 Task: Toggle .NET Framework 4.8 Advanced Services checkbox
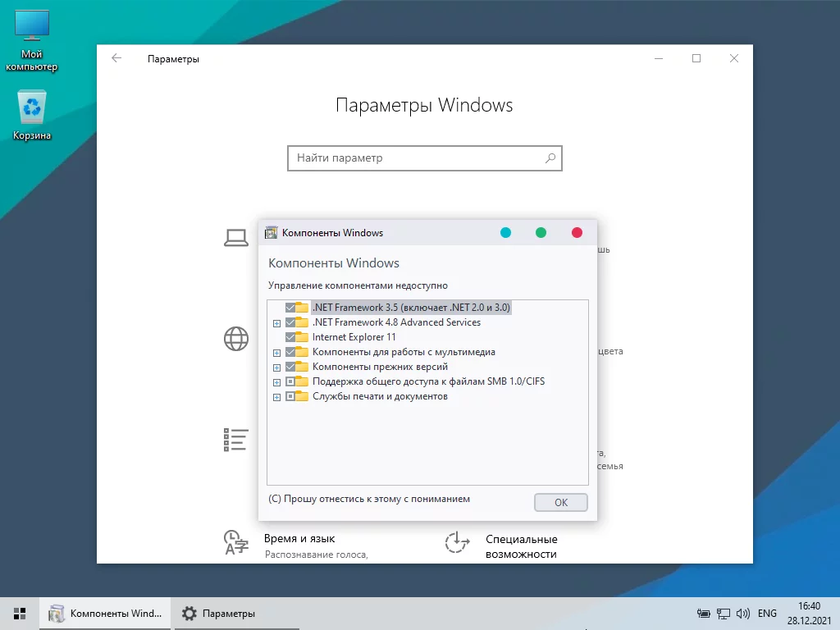click(x=290, y=322)
